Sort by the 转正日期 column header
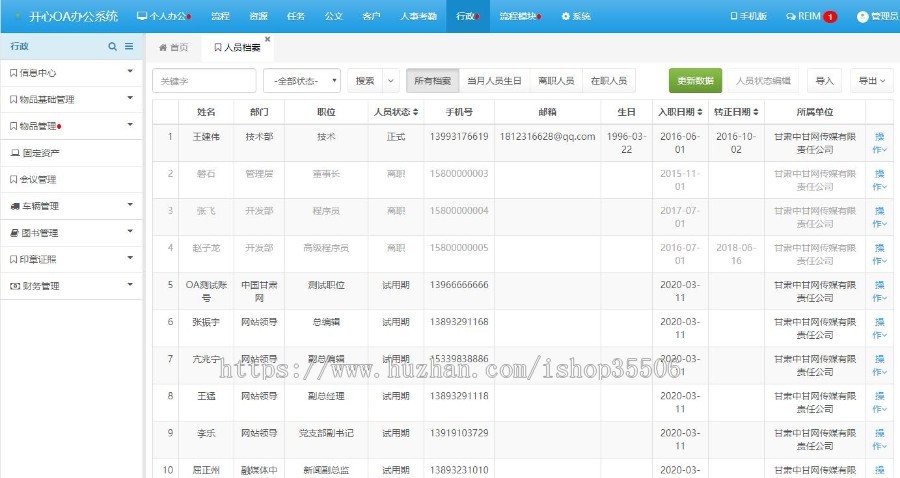Image resolution: width=900 pixels, height=478 pixels. 736,112
